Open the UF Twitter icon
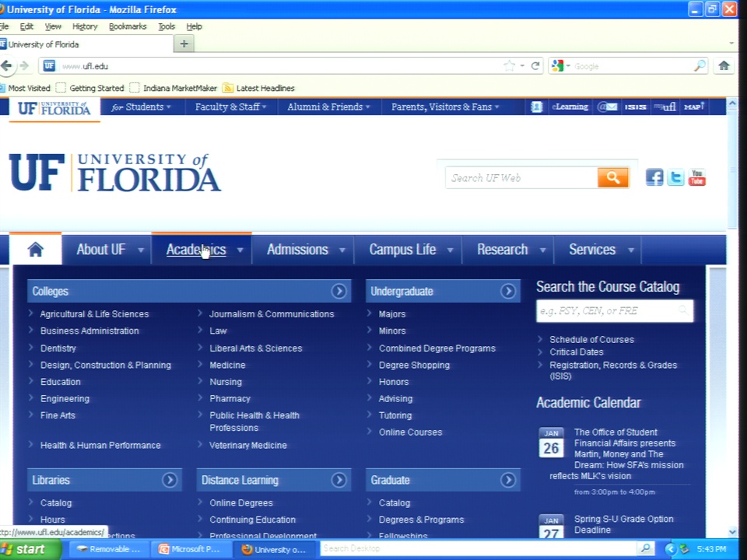747x560 pixels. pyautogui.click(x=675, y=177)
